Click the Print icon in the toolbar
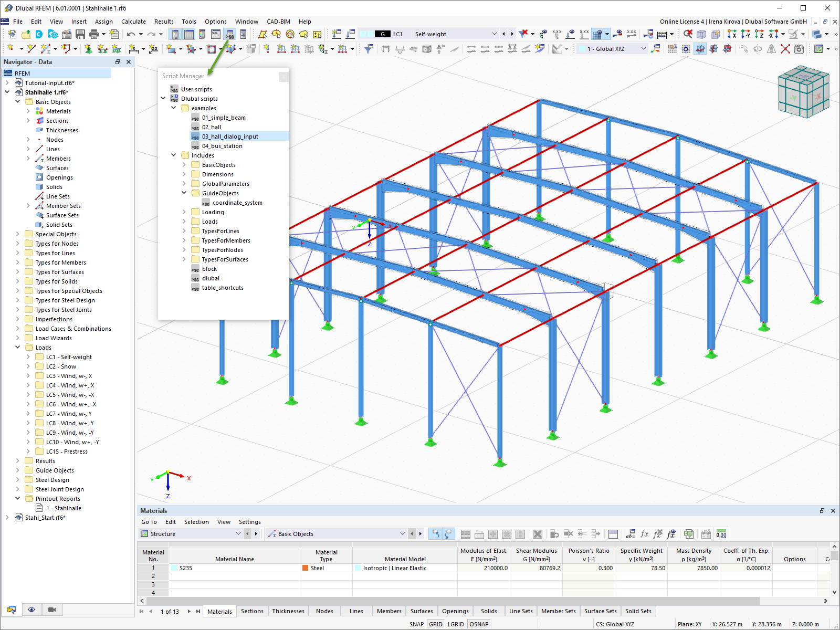 tap(94, 34)
